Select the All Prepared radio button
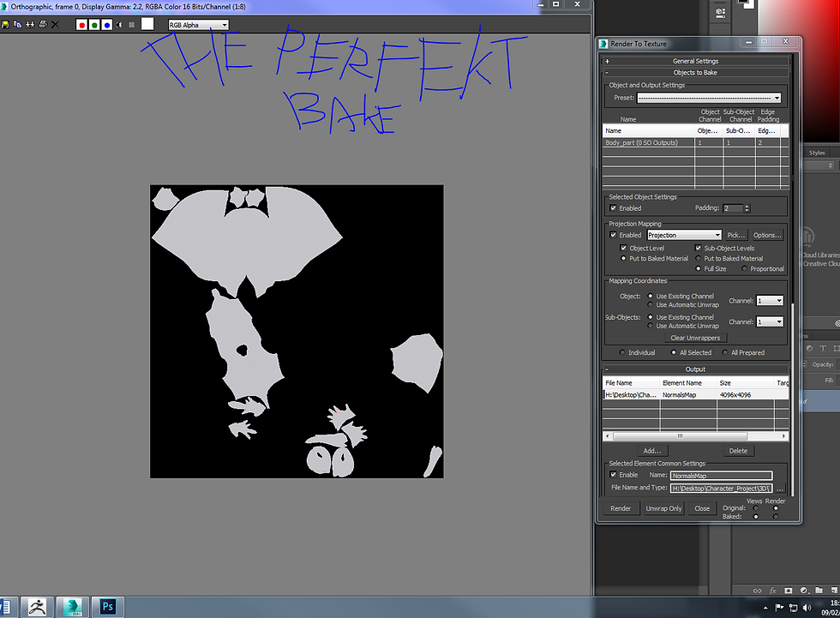Viewport: 840px width, 618px height. (725, 352)
